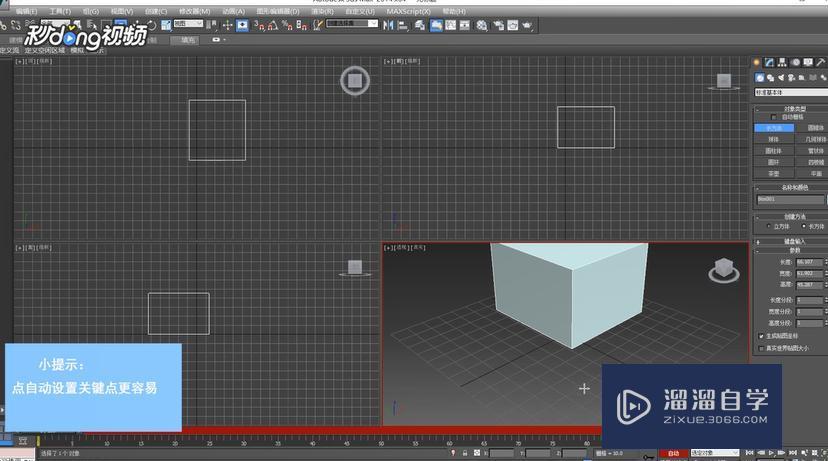Open the 编辑(E) menu
This screenshot has width=828, height=461.
[x=26, y=11]
